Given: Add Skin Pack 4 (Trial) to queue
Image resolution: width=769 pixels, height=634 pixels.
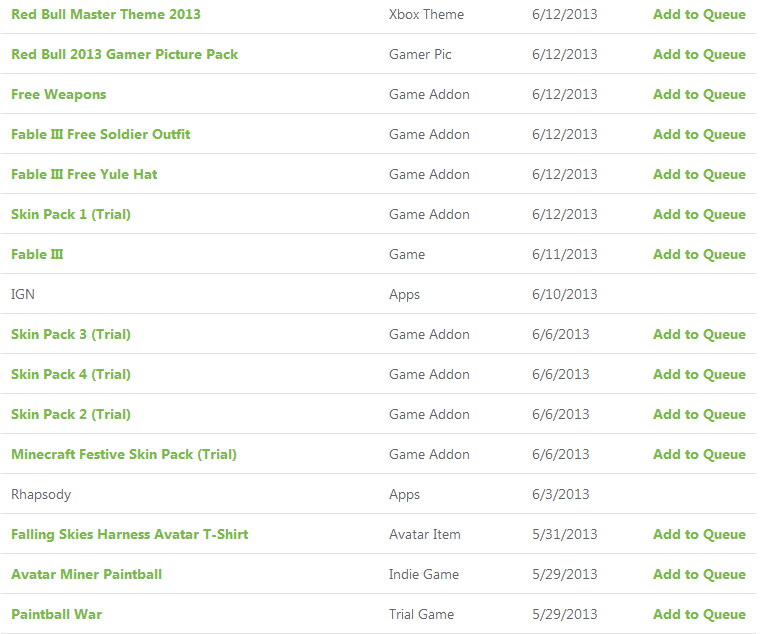Looking at the screenshot, I should pos(699,375).
